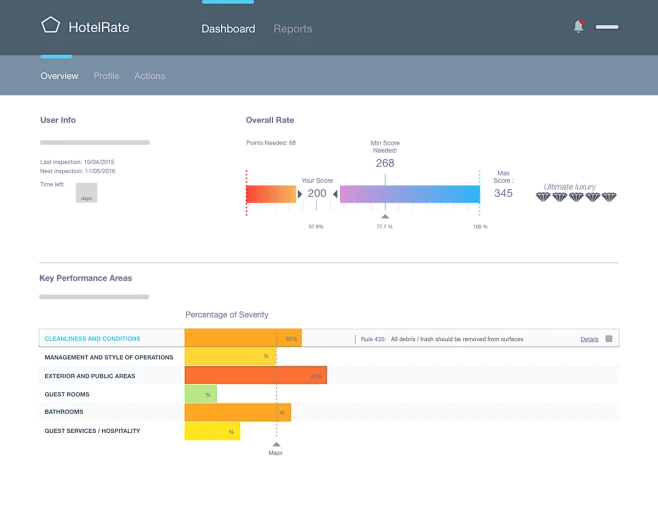Select Management and Style of Operations row

click(x=109, y=357)
